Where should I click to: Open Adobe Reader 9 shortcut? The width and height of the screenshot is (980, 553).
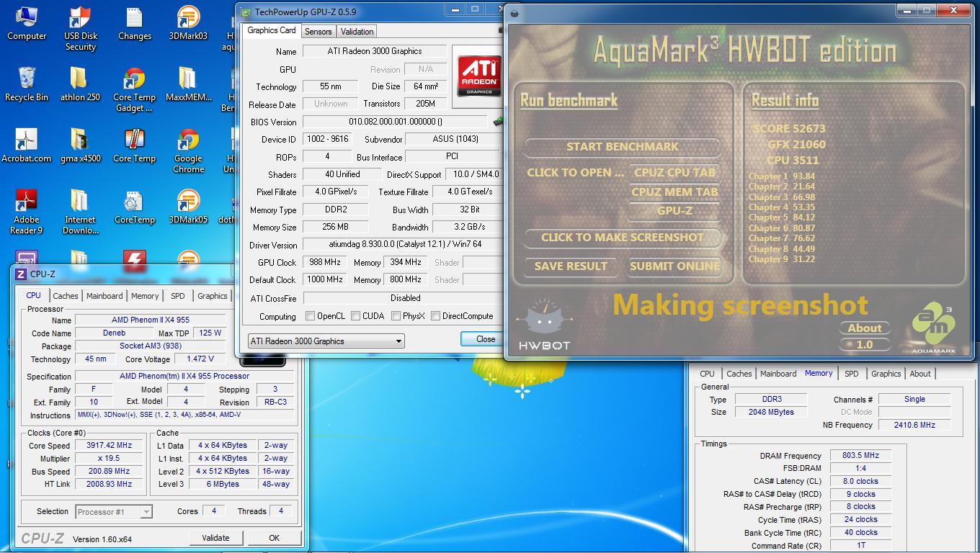click(x=27, y=212)
